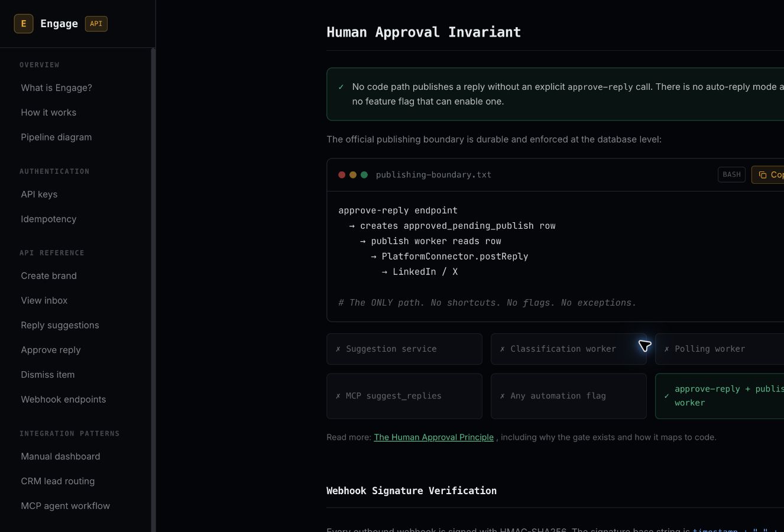The image size is (784, 532).
Task: Click the 'LinkedIn / X' code line
Action: click(x=425, y=272)
